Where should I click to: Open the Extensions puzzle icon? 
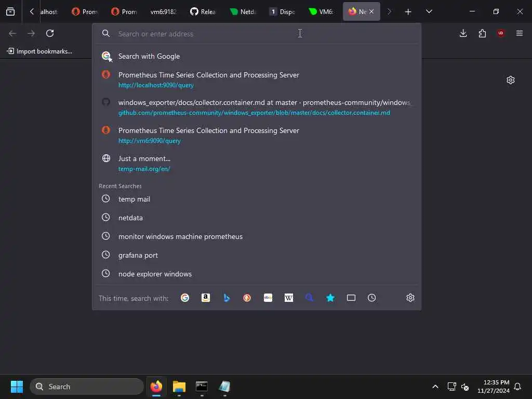(482, 33)
